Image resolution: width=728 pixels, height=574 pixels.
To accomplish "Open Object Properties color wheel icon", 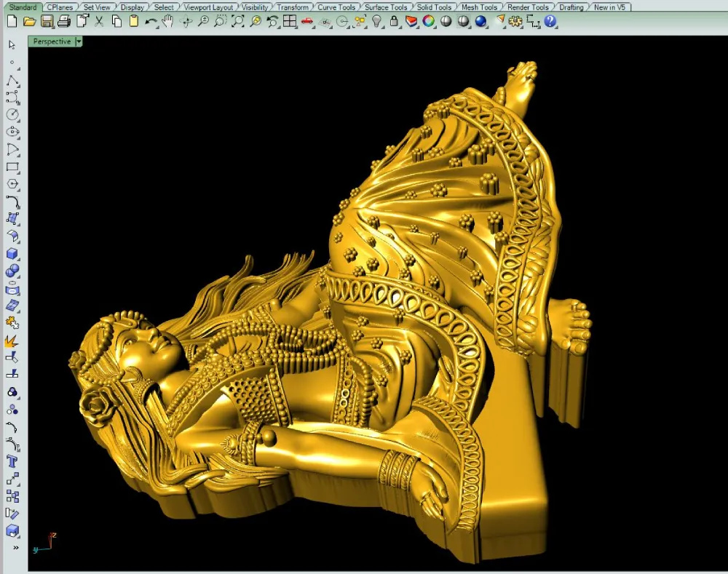I will point(429,21).
